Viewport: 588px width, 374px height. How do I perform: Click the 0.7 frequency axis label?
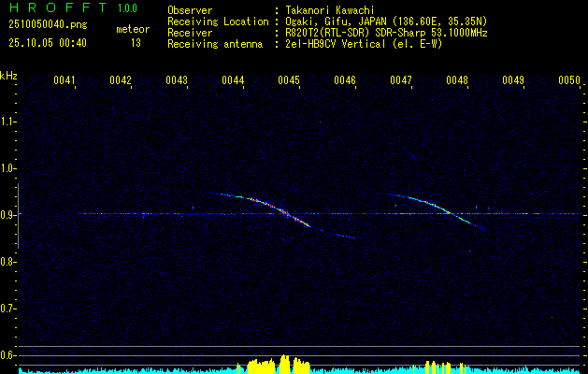(x=8, y=308)
